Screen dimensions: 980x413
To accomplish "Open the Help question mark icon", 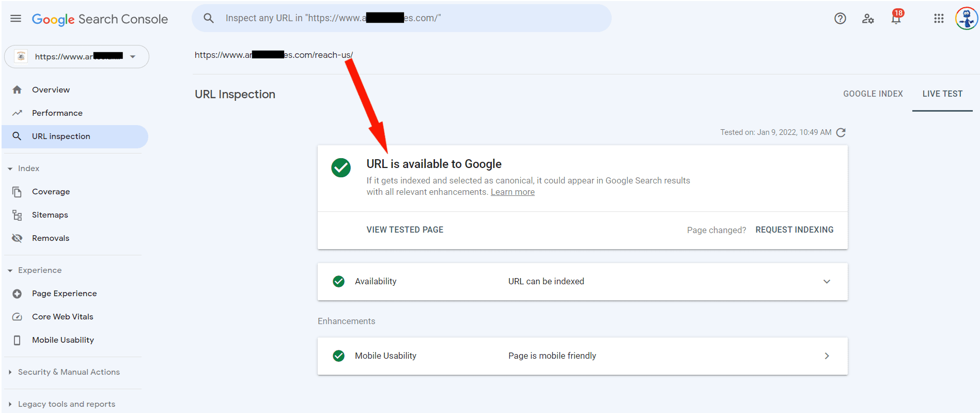I will (x=840, y=19).
